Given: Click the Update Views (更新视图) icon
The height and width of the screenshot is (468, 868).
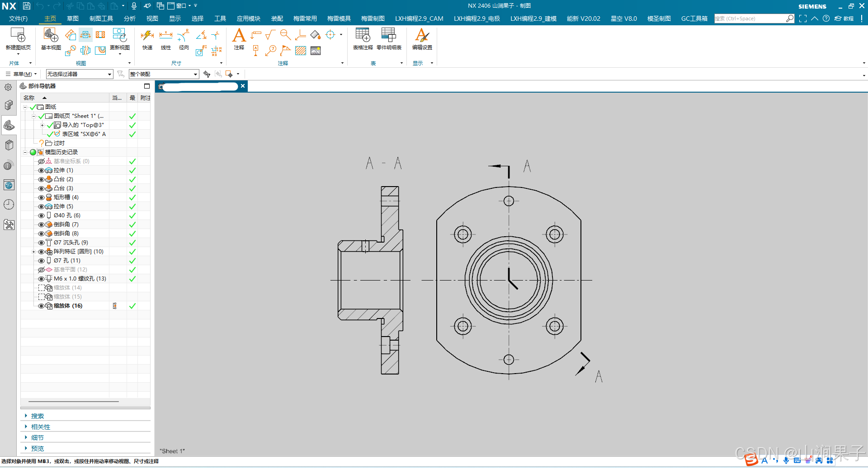Looking at the screenshot, I should (119, 35).
